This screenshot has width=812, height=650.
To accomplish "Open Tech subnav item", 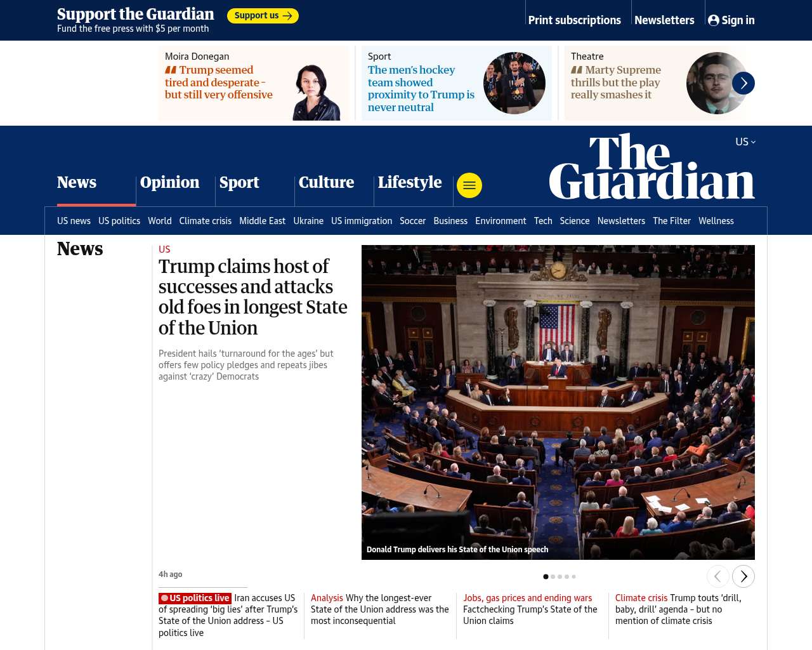I will (x=543, y=221).
